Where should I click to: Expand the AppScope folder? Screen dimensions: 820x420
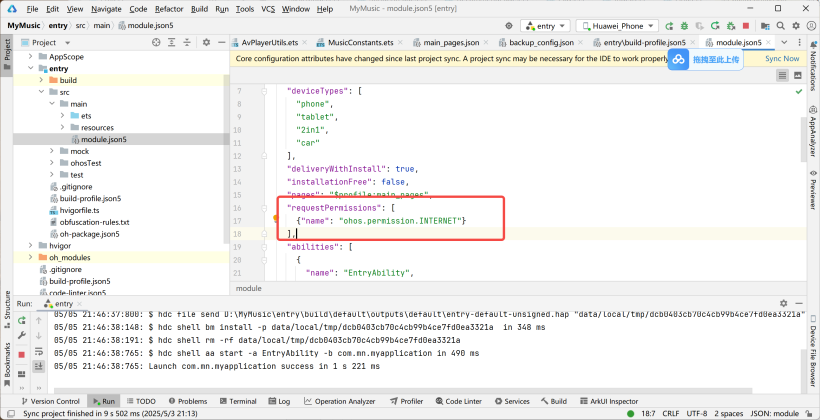(30, 56)
